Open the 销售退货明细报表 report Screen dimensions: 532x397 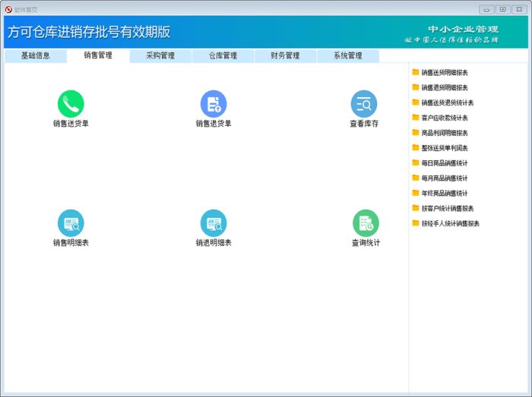tap(440, 88)
